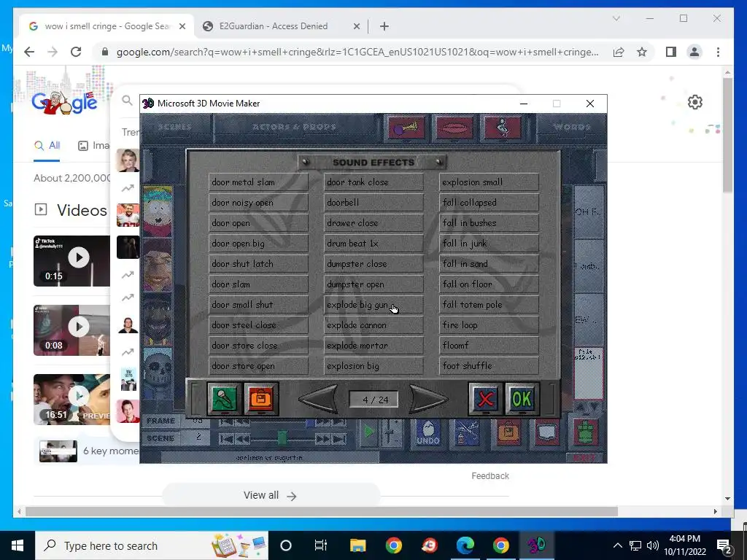747x560 pixels.
Task: Choose the 'dumpster open' sound effect
Action: tap(374, 284)
